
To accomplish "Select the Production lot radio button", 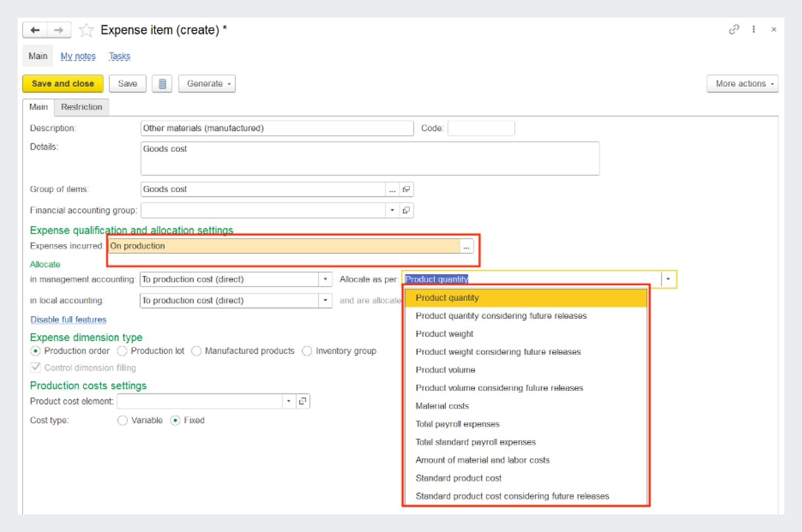I will [x=123, y=351].
